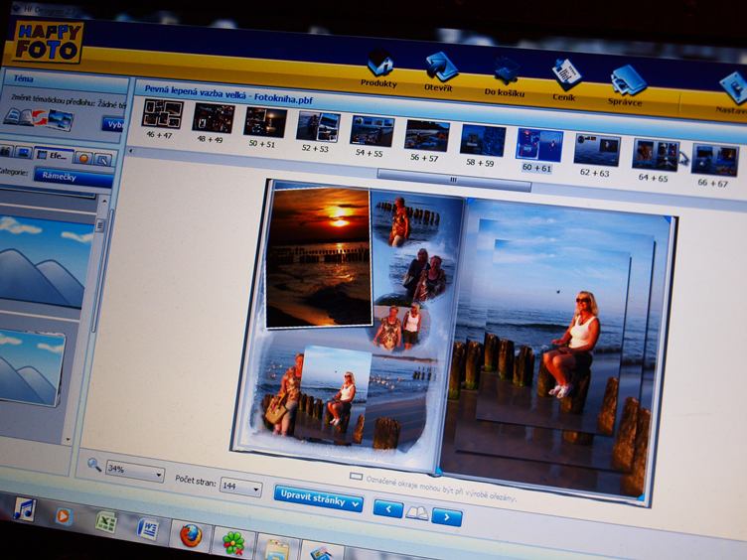747x560 pixels.
Task: Switch to the camera photos tab
Action: coord(6,151)
